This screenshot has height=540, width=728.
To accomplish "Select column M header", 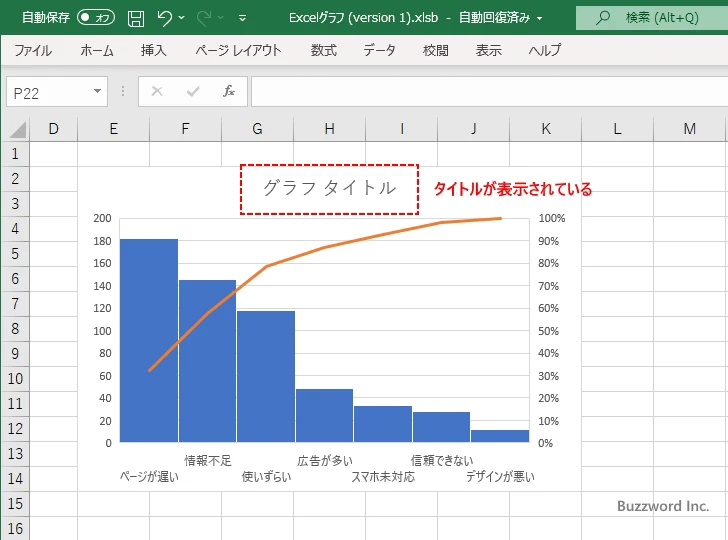I will [x=689, y=129].
